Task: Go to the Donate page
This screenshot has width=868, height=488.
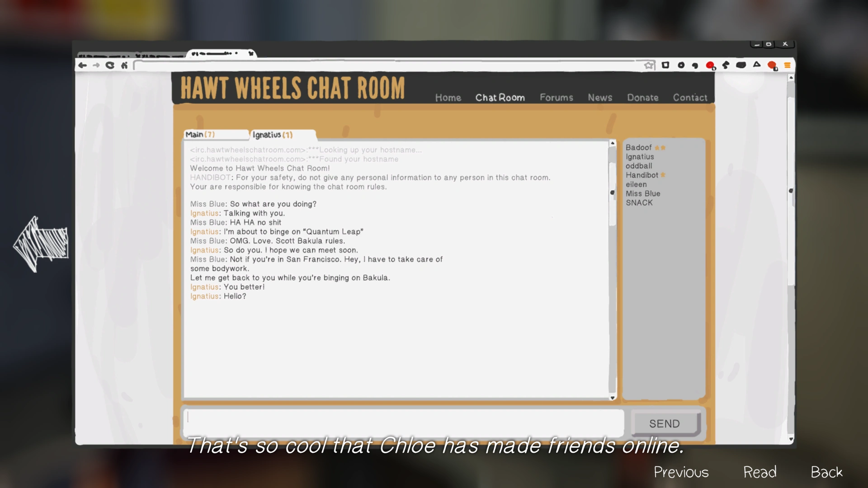Action: (x=642, y=98)
